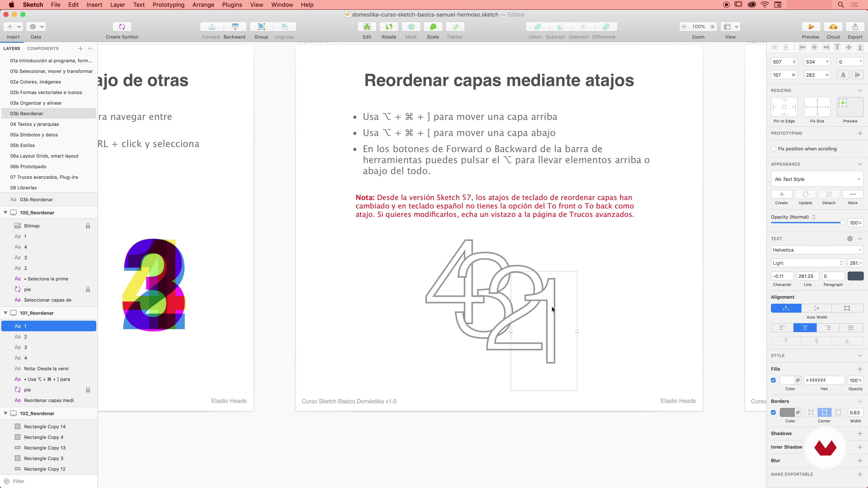Add a Shadow with plus icon

pyautogui.click(x=860, y=434)
